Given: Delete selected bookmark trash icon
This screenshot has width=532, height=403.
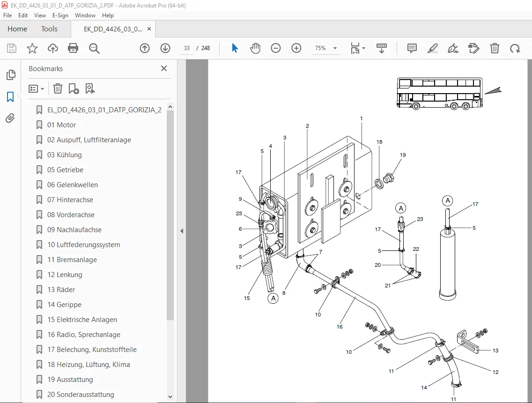Looking at the screenshot, I should coord(58,88).
